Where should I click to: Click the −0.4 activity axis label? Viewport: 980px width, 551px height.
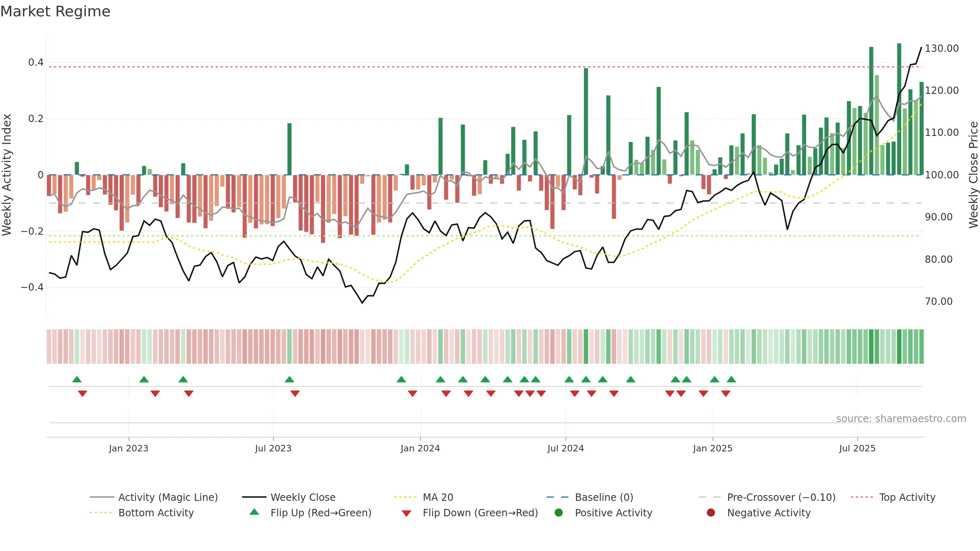tap(32, 287)
